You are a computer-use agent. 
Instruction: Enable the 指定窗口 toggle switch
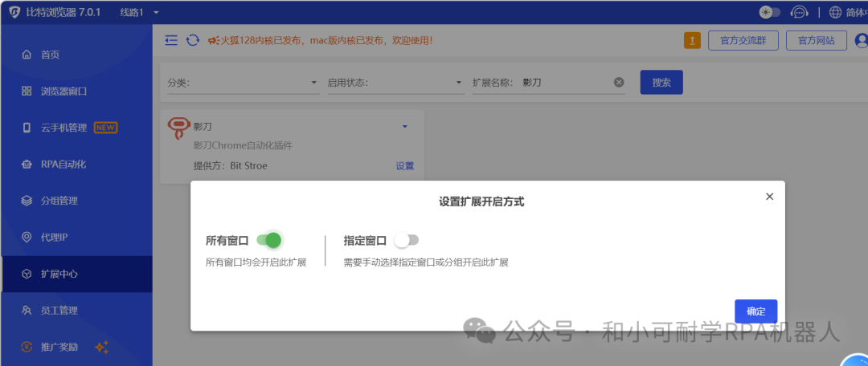coord(406,240)
